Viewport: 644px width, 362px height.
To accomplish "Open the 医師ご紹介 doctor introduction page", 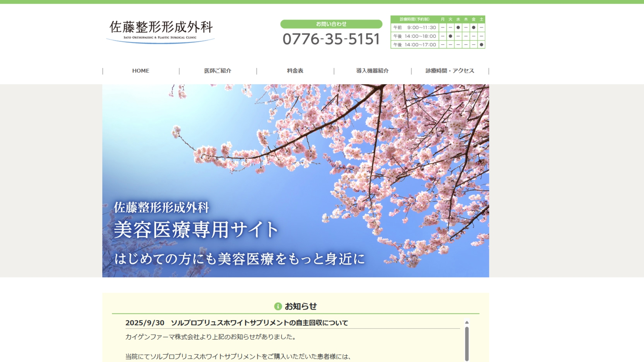I will pos(217,70).
